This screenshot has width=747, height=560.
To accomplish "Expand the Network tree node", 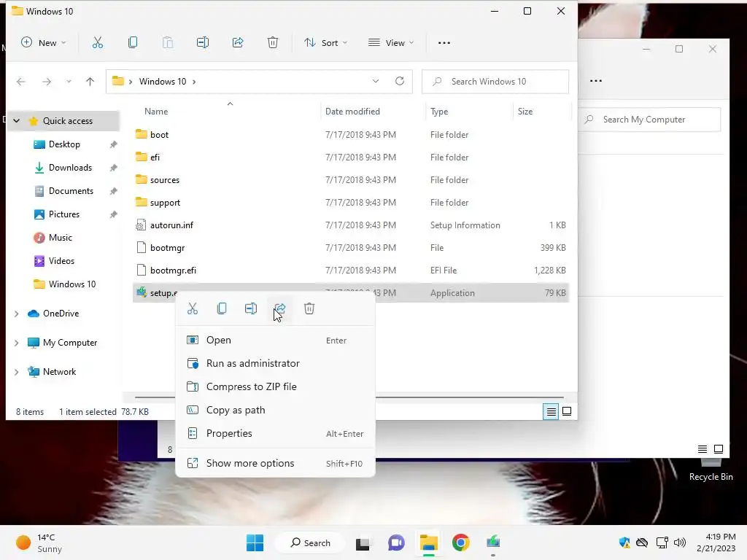I will 17,372.
